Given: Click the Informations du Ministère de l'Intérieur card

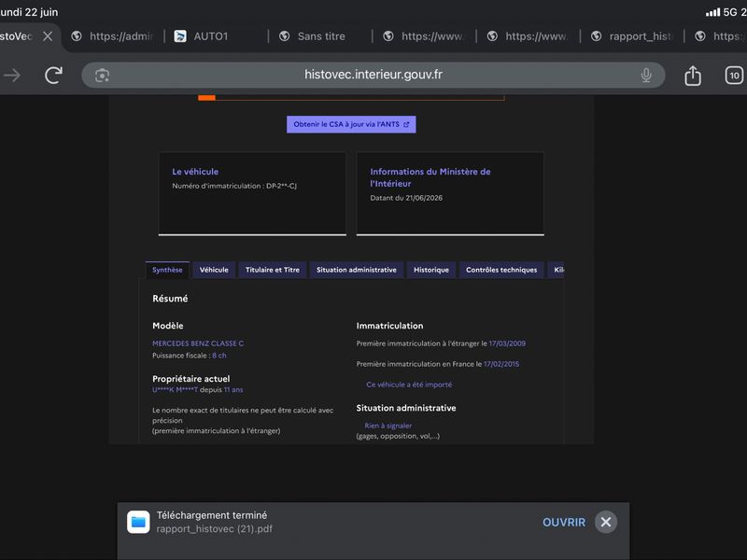Looking at the screenshot, I should 450,194.
